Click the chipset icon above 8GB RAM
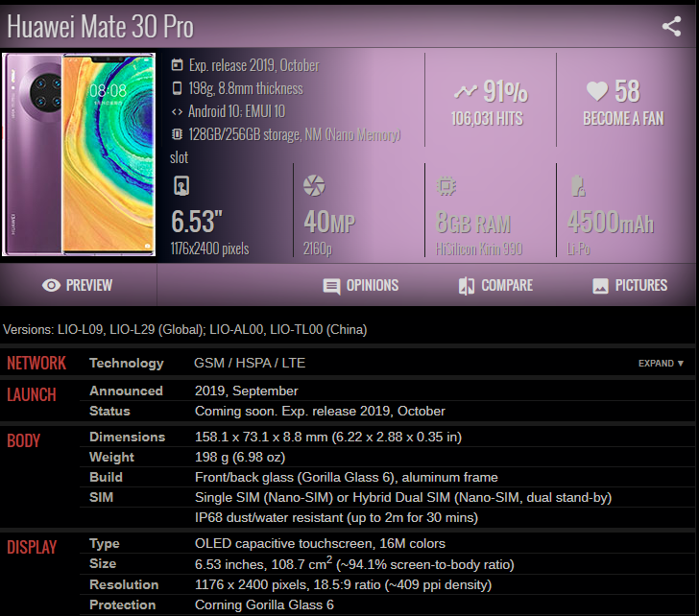 tap(446, 186)
